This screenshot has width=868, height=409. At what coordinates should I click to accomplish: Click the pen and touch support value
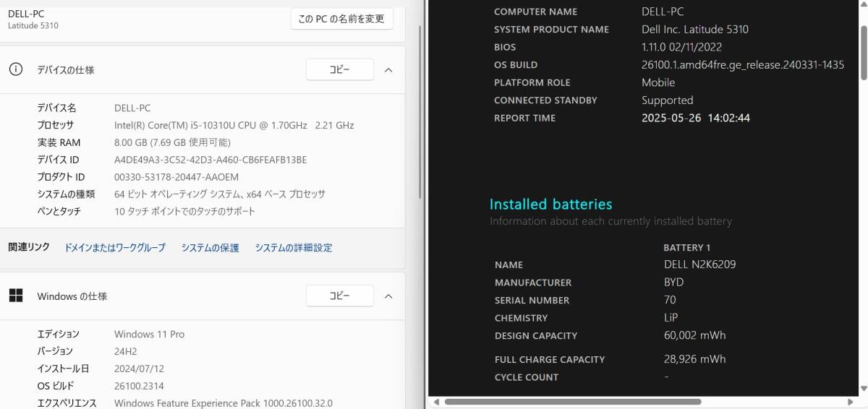[184, 212]
